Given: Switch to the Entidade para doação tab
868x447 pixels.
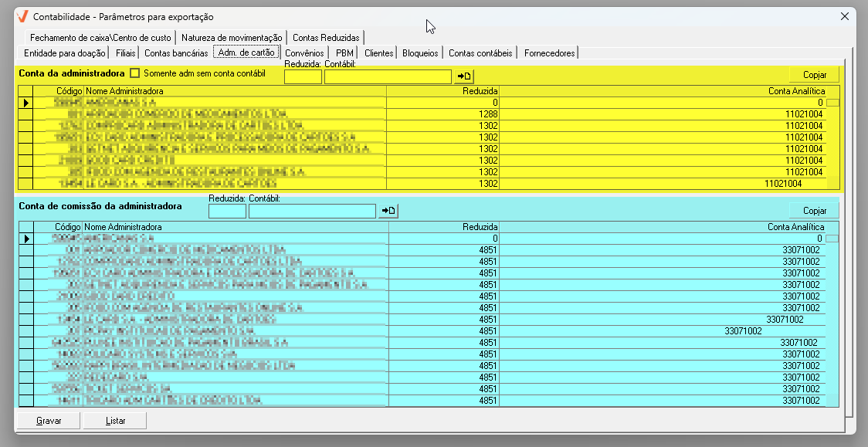Looking at the screenshot, I should click(64, 53).
